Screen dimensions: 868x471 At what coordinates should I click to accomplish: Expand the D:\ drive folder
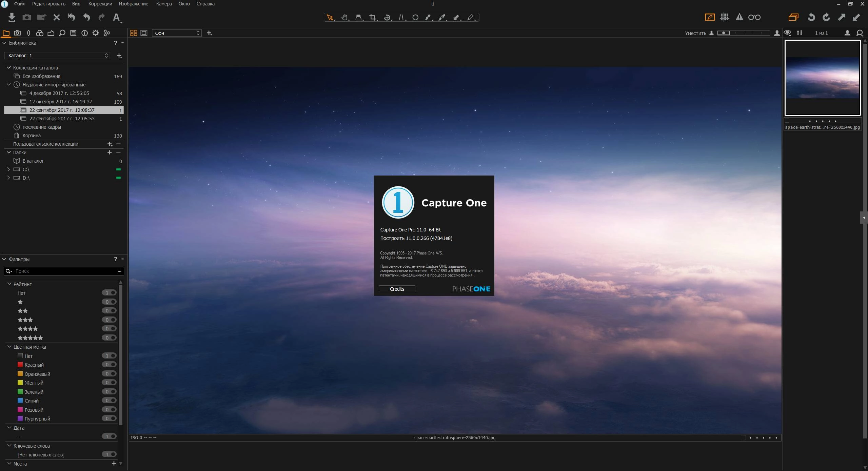coord(8,178)
